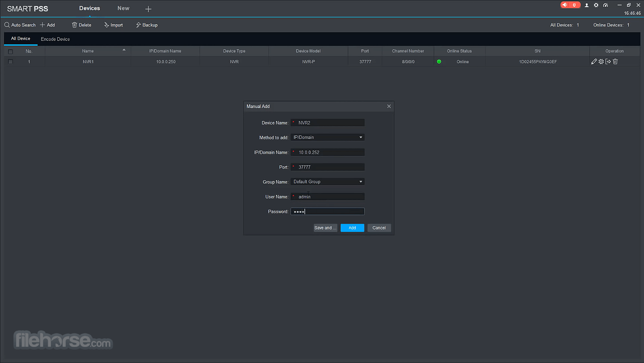Image resolution: width=644 pixels, height=363 pixels.
Task: Open the Group Name dropdown
Action: click(328, 181)
